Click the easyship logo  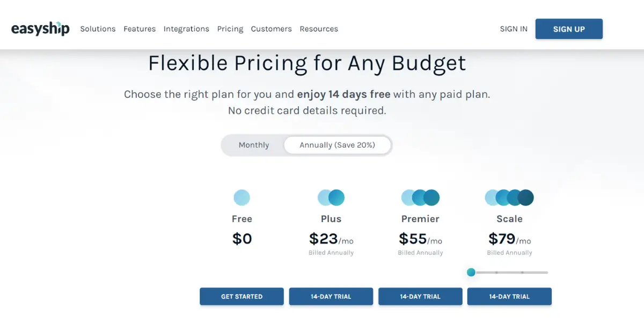(40, 29)
